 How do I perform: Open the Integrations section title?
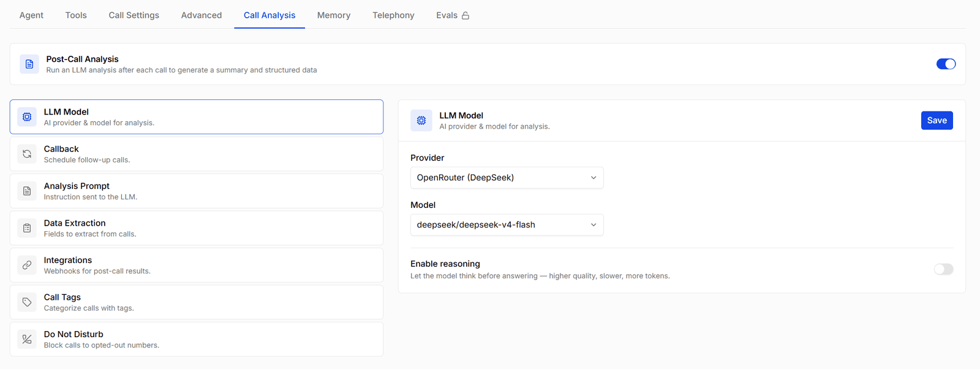tap(68, 260)
